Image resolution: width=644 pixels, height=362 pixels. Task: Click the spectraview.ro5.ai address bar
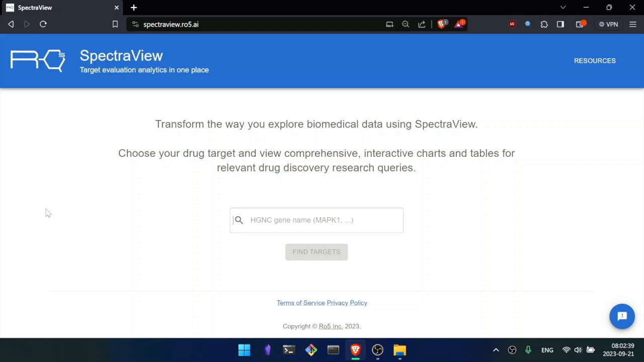pyautogui.click(x=171, y=24)
